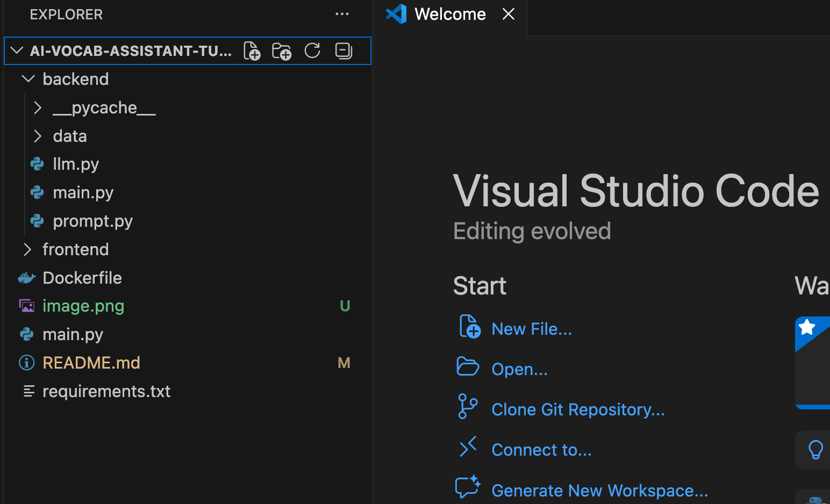Click the New File icon in Explorer header

click(252, 51)
